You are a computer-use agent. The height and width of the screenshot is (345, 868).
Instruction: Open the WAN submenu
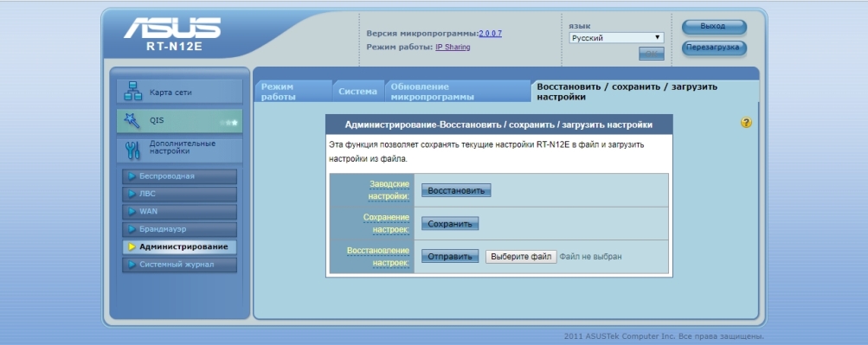pyautogui.click(x=179, y=212)
